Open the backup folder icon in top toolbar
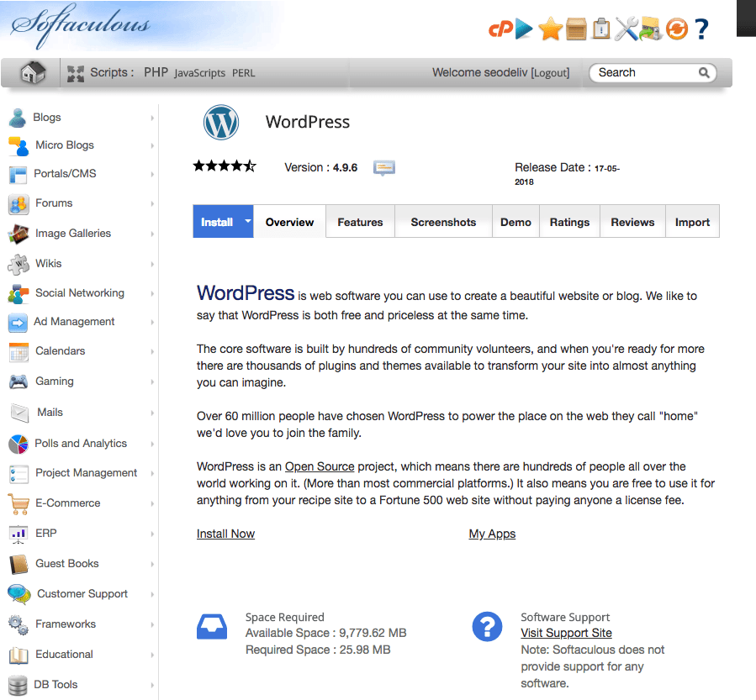Screen dimensions: 756x700 (650, 29)
